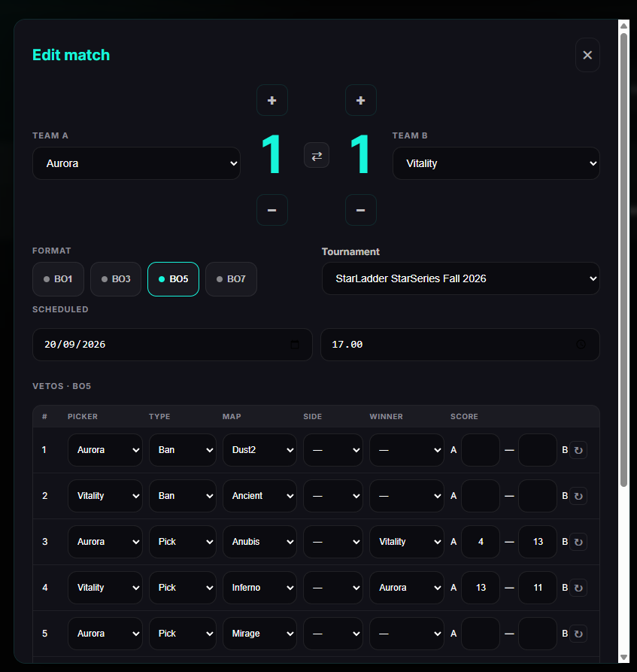Open the Inferno map dropdown
Screen dimensions: 637x672
259,588
